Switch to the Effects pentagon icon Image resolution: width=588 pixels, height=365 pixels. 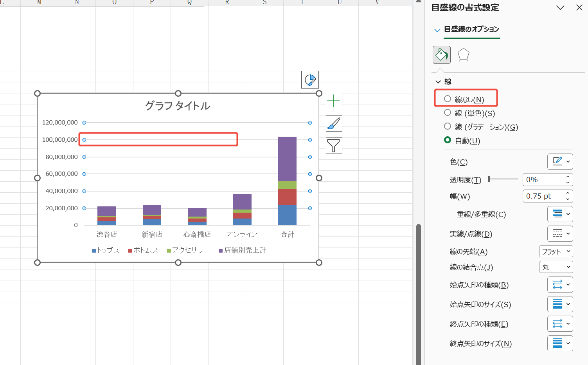pyautogui.click(x=463, y=55)
